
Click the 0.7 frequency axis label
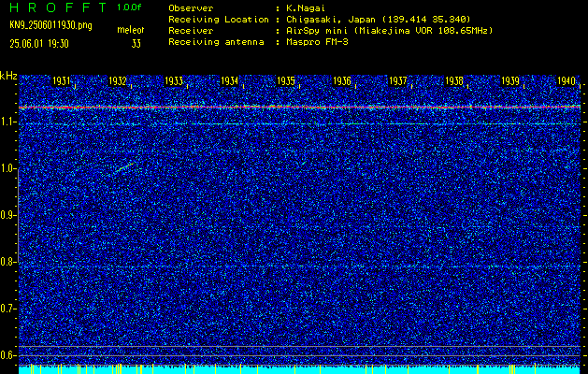click(7, 309)
